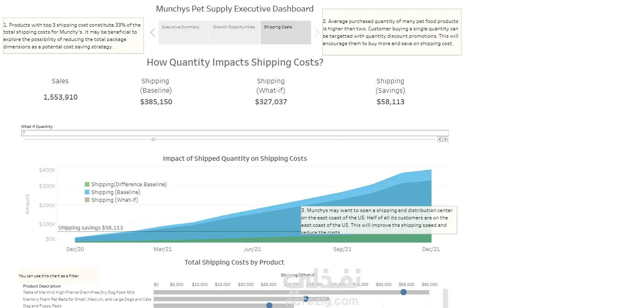
Task: Click the Dec/20 label on the time axis
Action: click(75, 249)
